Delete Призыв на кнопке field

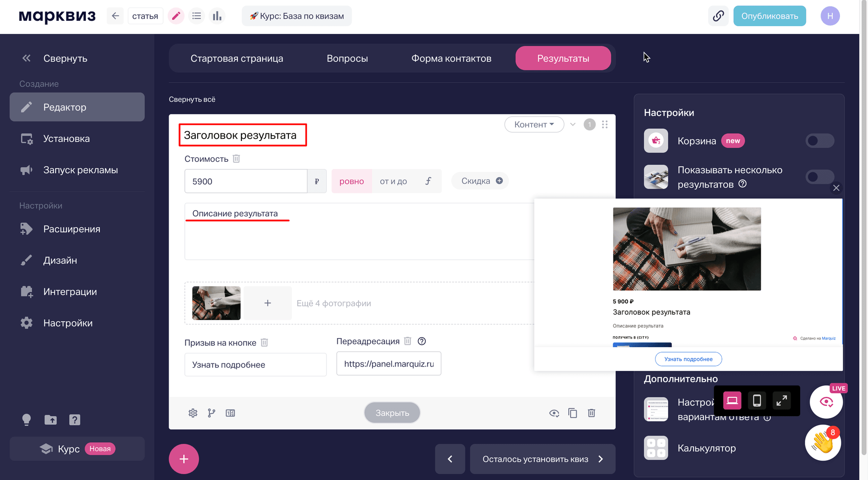pos(264,343)
